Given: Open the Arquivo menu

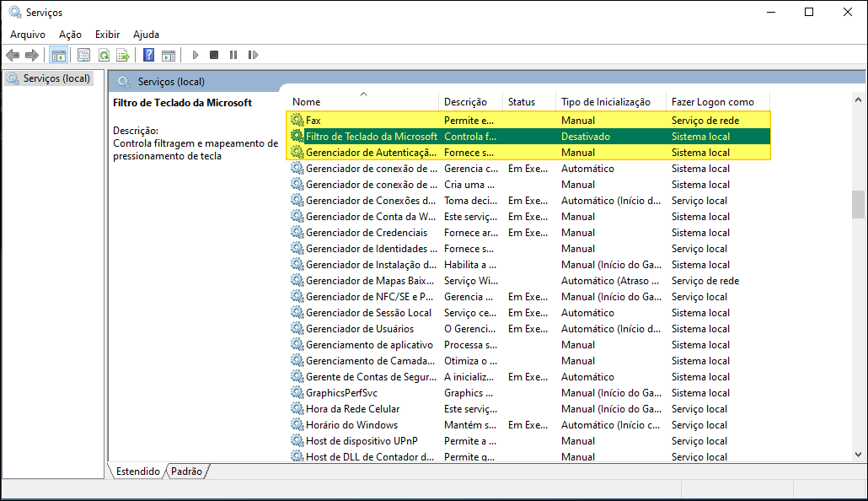Looking at the screenshot, I should (28, 35).
